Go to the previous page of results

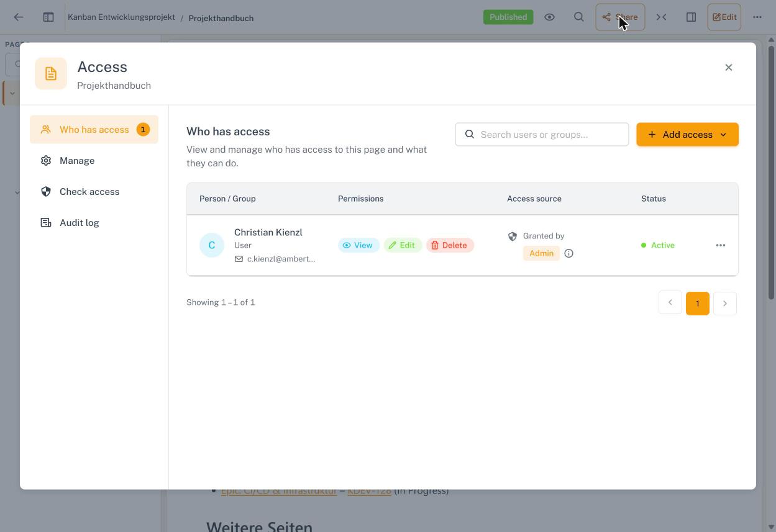(x=670, y=303)
